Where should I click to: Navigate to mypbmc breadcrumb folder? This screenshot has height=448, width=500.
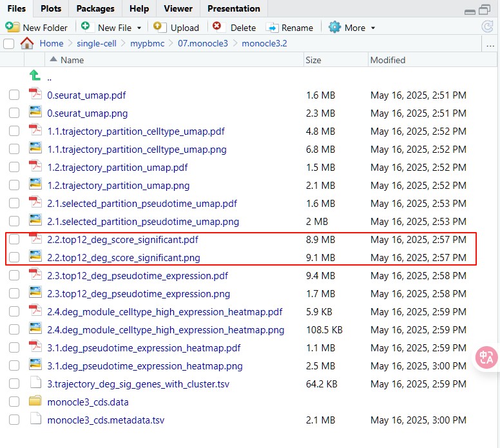pos(148,43)
